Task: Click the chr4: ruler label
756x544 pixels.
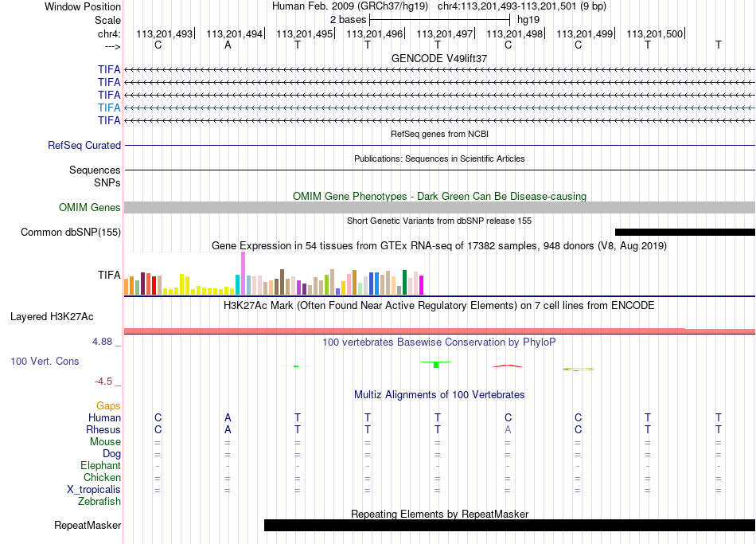Action: (109, 33)
